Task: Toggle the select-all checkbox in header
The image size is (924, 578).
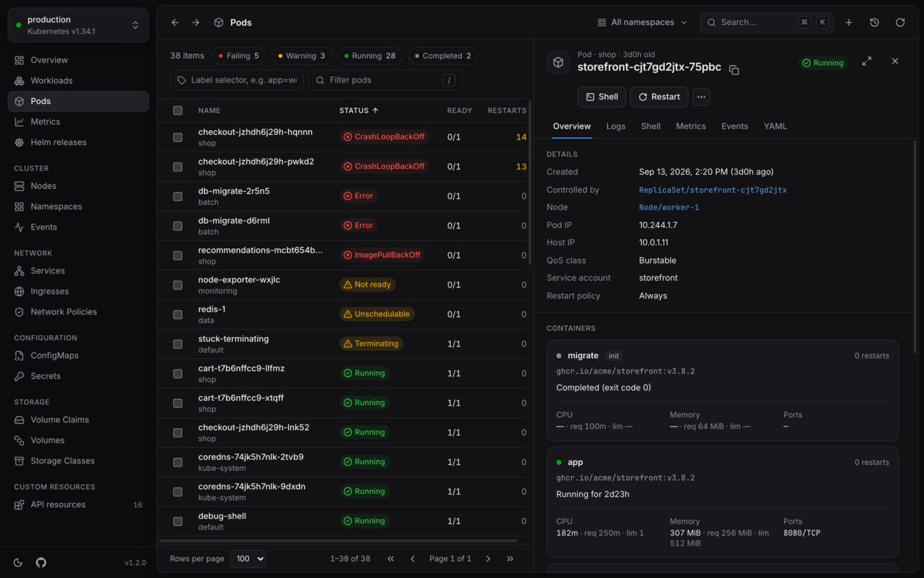Action: 178,110
